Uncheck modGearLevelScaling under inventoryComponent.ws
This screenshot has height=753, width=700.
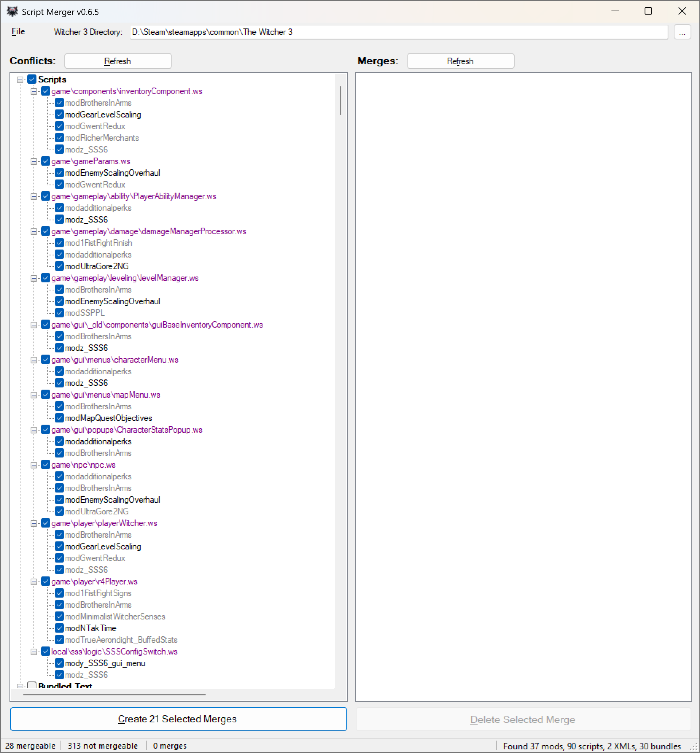[x=59, y=115]
